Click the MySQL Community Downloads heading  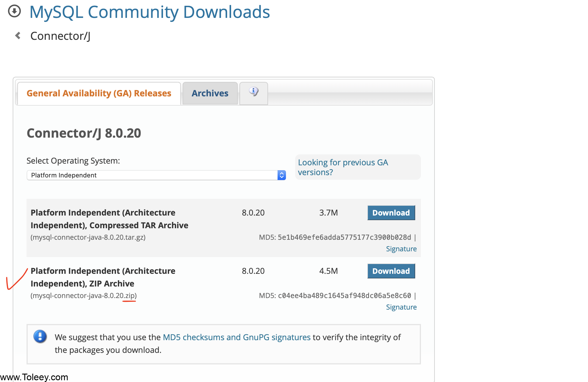point(149,12)
